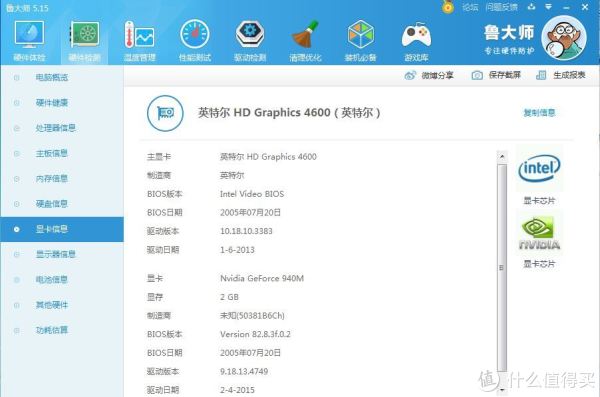The height and width of the screenshot is (397, 600).
Task: Select 处理器信息 in the sidebar
Action: click(55, 128)
